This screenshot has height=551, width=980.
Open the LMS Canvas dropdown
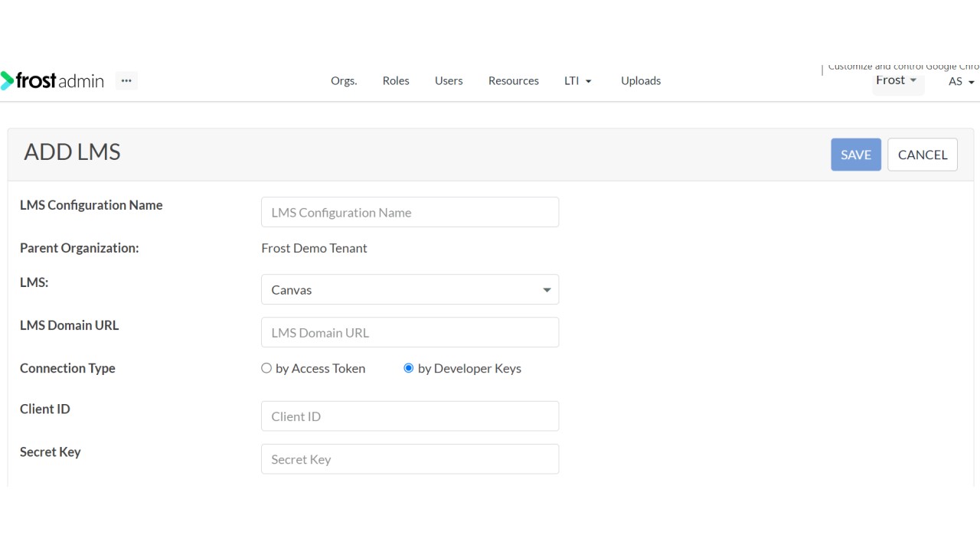pyautogui.click(x=410, y=290)
